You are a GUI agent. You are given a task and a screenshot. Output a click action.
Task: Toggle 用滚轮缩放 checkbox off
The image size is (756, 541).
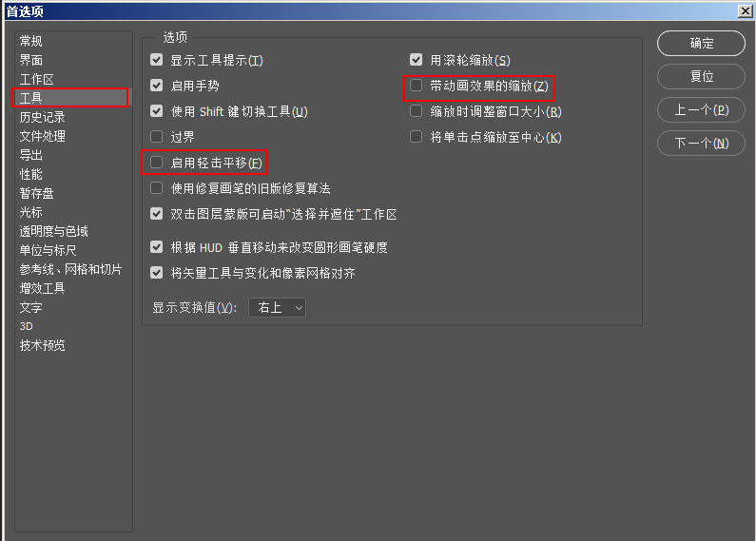417,60
